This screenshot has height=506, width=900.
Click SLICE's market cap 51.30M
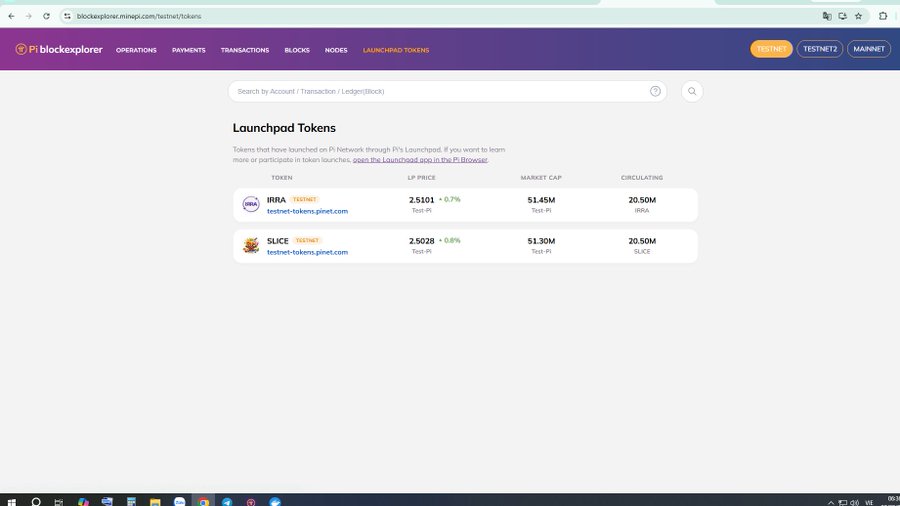coord(541,241)
